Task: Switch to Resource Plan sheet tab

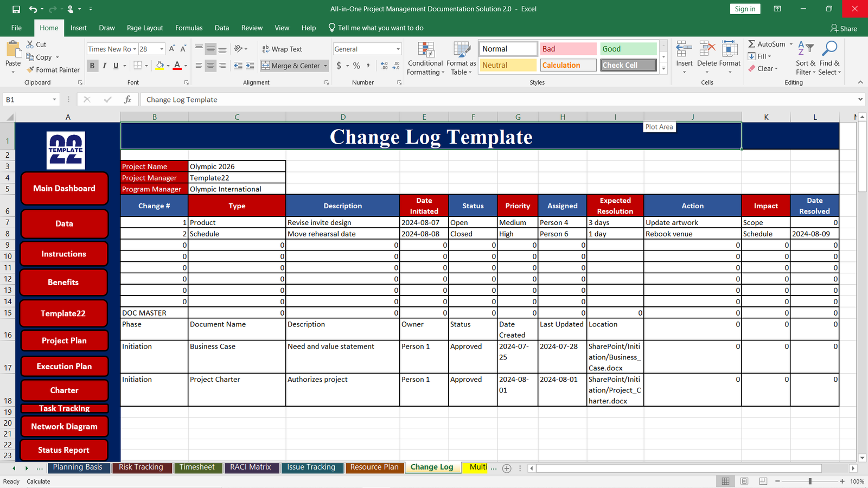Action: click(374, 467)
